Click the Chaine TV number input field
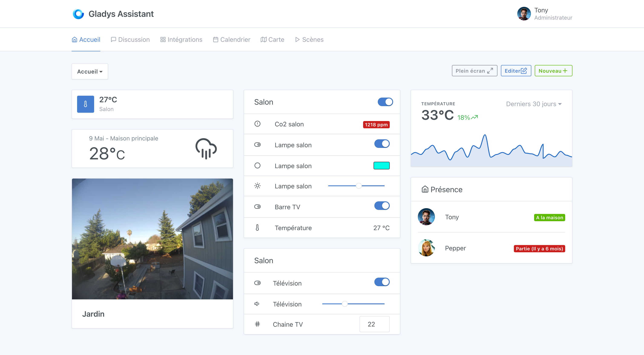 coord(374,324)
